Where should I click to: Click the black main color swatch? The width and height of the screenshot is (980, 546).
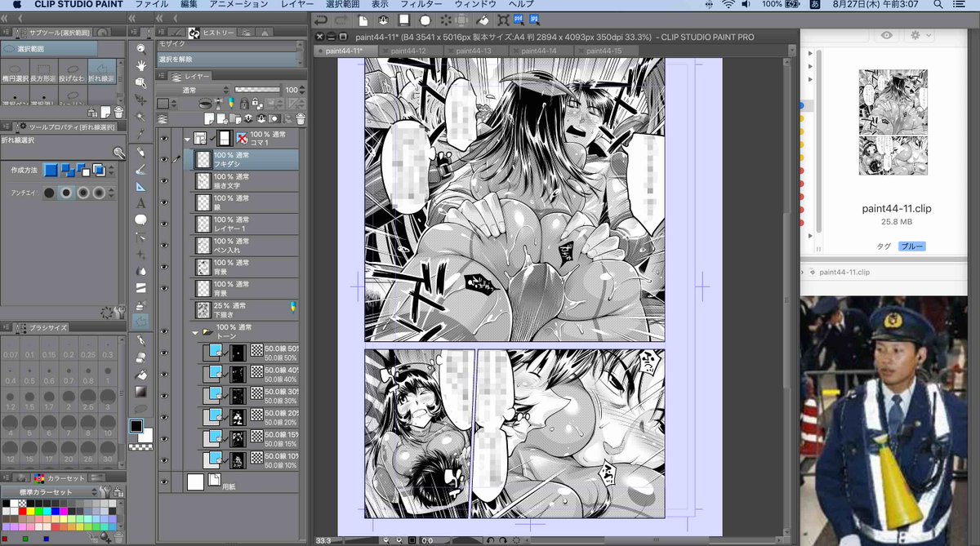(137, 426)
